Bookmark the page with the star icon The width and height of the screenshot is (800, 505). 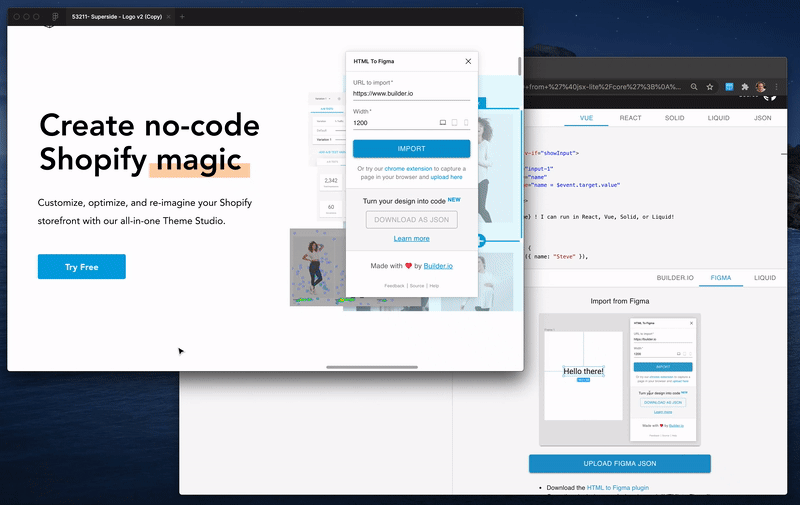click(710, 87)
